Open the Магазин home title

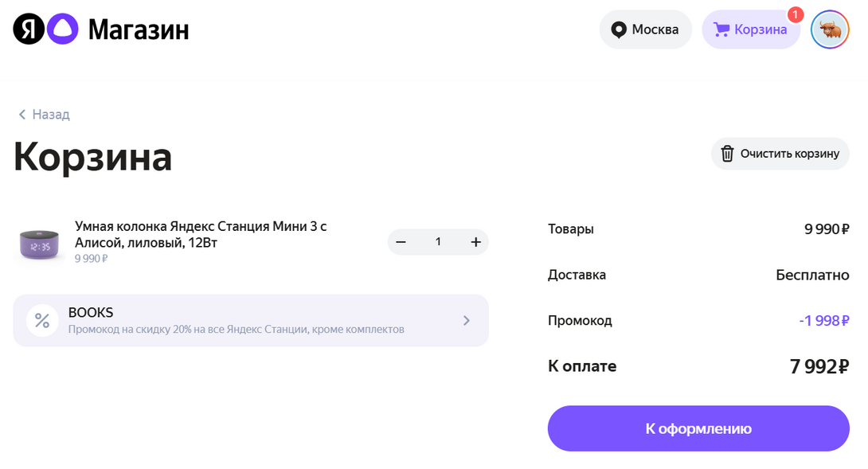point(139,30)
